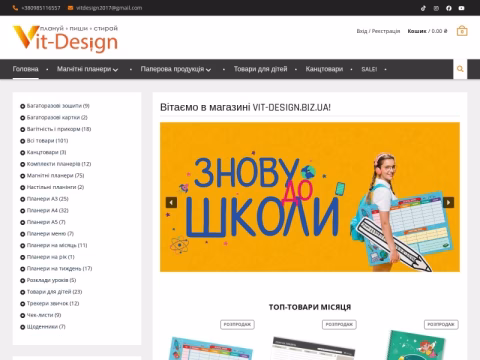Open category Багаторазові картки (2)
Viewport: 480px width, 360px height.
[57, 118]
